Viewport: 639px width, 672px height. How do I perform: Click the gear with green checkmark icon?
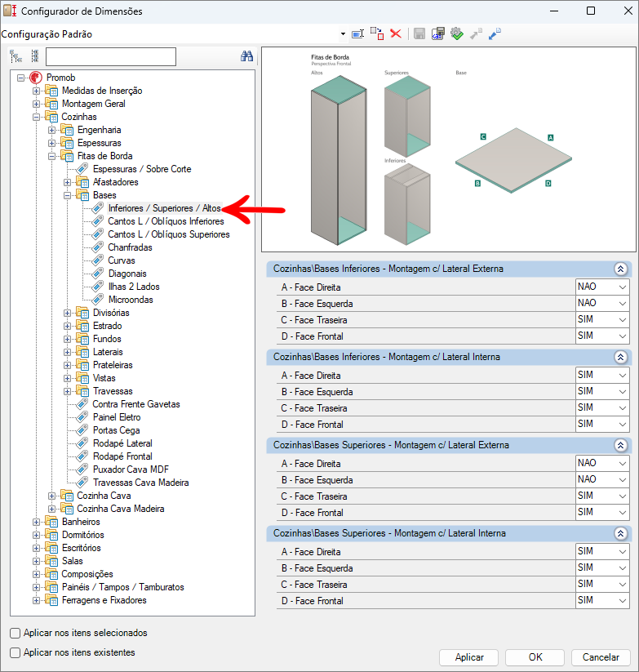pos(456,33)
